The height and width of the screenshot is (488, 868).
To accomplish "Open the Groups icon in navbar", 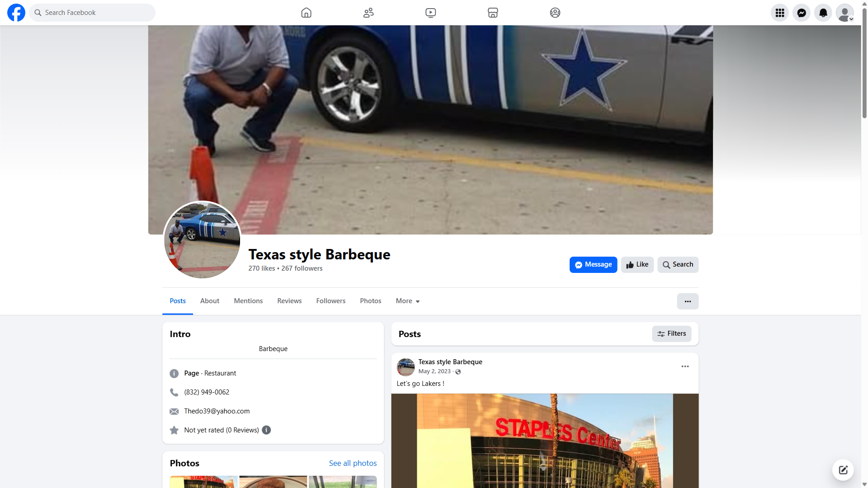I will (555, 13).
